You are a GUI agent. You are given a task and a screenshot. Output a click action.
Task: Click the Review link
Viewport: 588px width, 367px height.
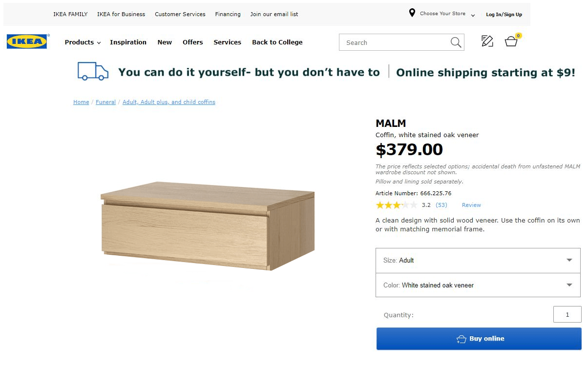[471, 205]
